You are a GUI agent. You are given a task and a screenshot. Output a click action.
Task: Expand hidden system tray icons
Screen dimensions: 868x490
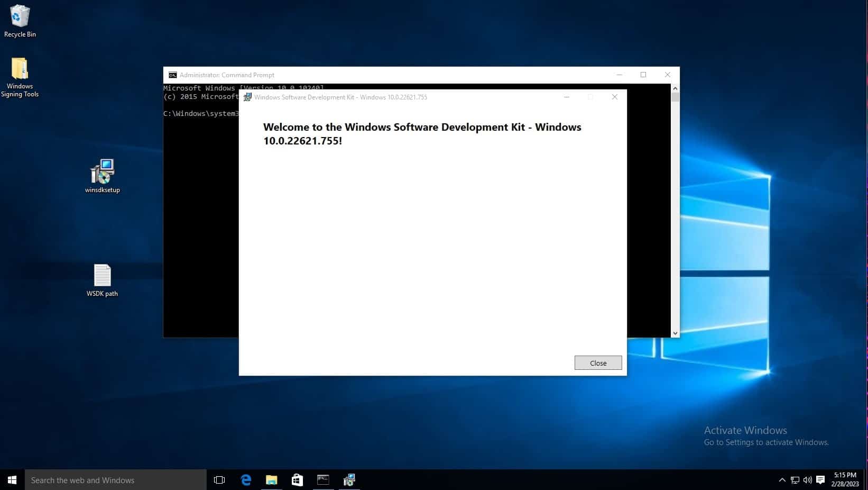[x=782, y=480]
